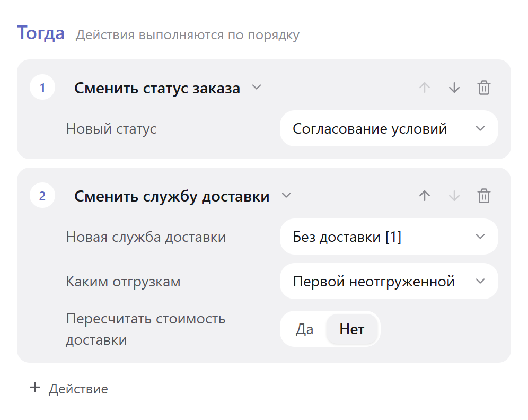Select 'Нет' for recalculating delivery cost
Screen dimensions: 528x420
[x=352, y=329]
